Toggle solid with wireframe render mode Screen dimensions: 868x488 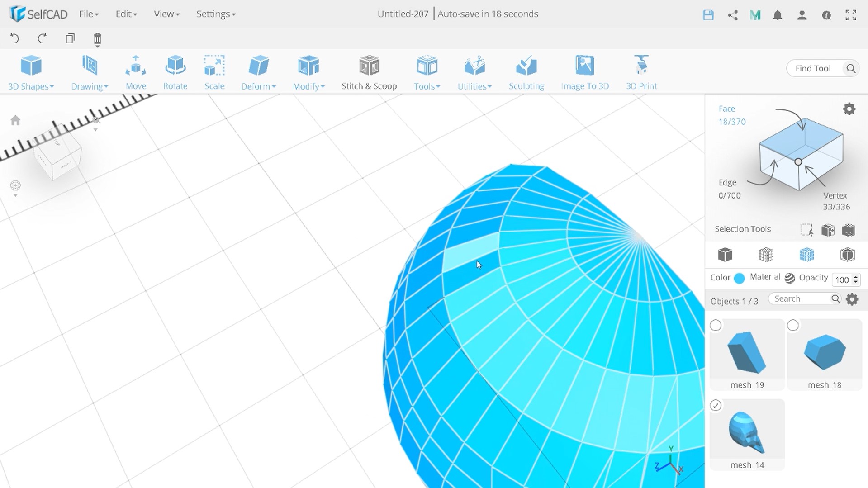806,255
